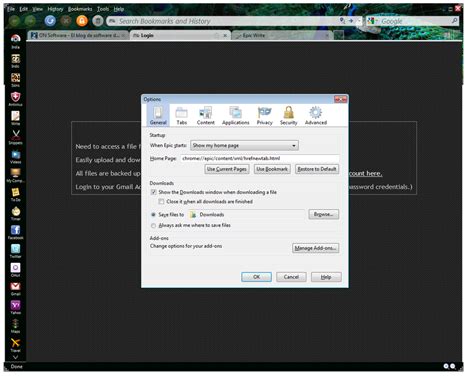Click the trash delete toolbar button
The height and width of the screenshot is (378, 474).
98,21
